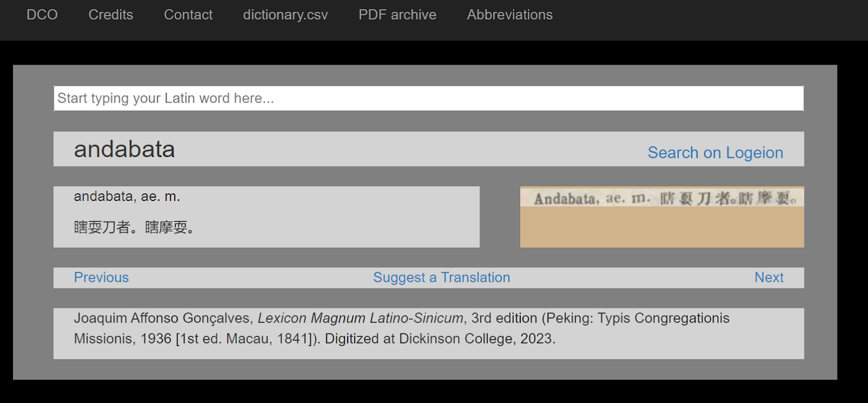Open the Suggest a Translation form
The image size is (868, 403).
coord(441,277)
